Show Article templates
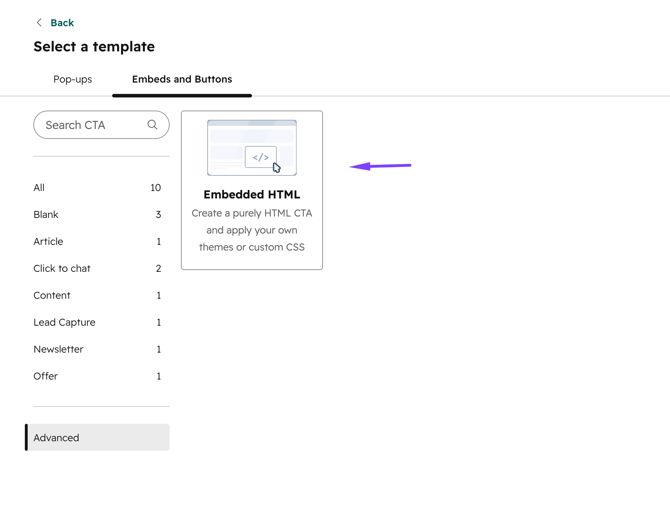Screen dimensions: 670x511 97,241
